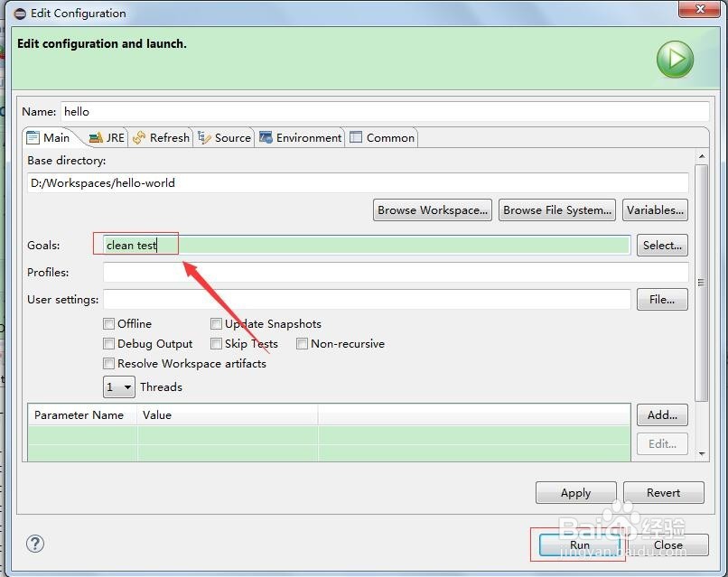
Task: Click the User settings text field
Action: click(367, 300)
